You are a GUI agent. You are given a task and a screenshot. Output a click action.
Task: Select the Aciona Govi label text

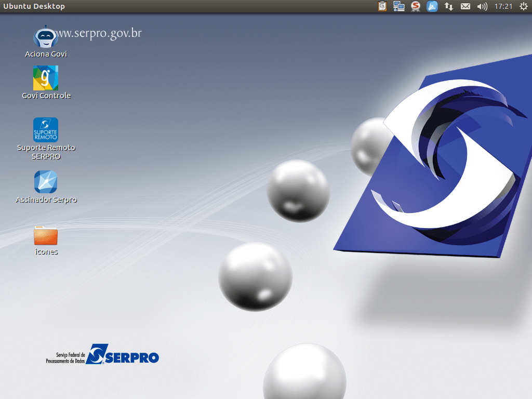46,54
